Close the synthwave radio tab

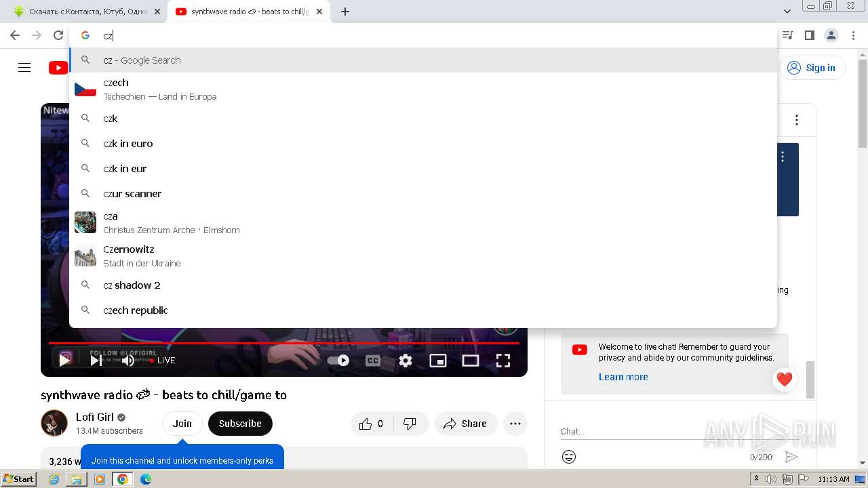coord(319,12)
